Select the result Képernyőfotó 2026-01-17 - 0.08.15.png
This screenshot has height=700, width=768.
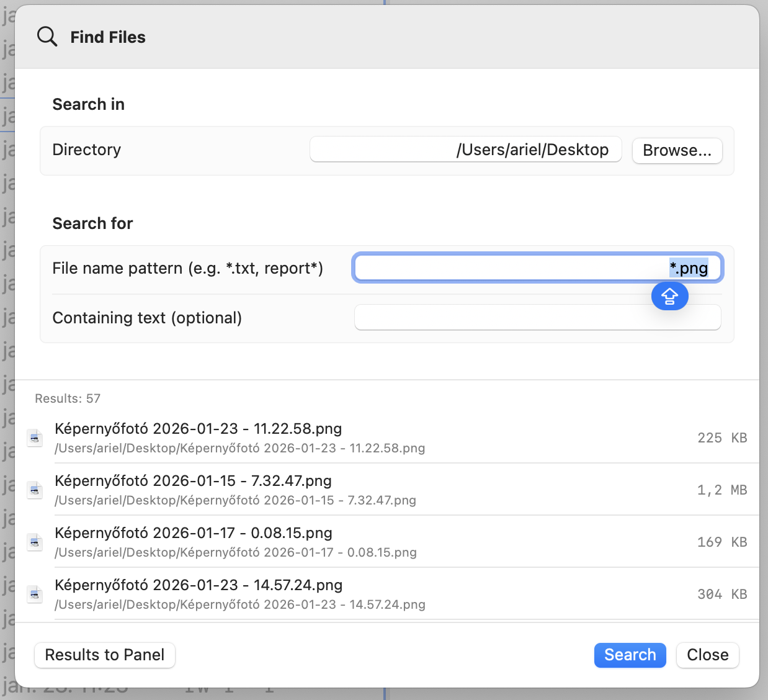click(193, 532)
